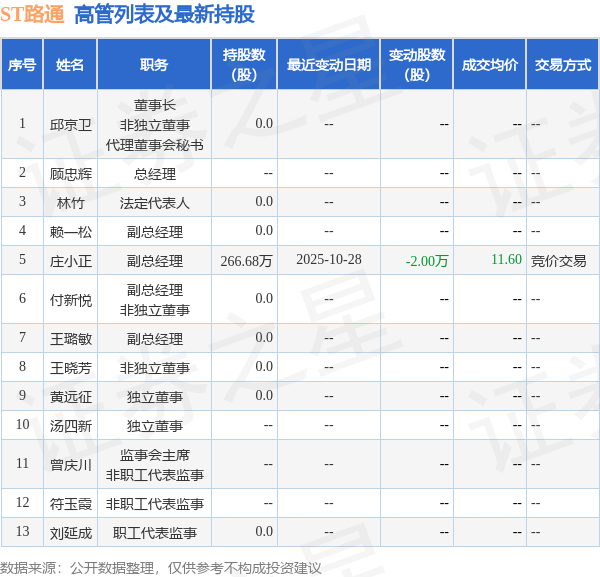The width and height of the screenshot is (600, 577).
Task: Click the '姓名' column header
Action: (x=70, y=65)
